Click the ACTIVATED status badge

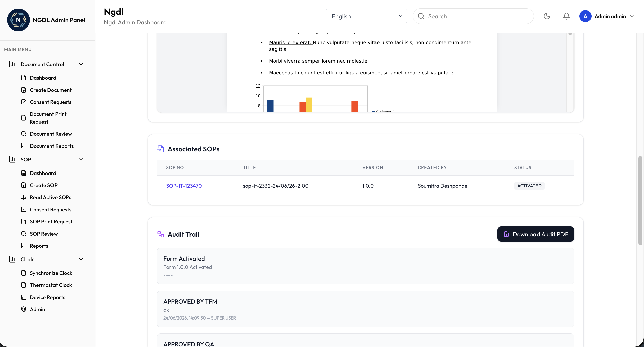(x=529, y=186)
